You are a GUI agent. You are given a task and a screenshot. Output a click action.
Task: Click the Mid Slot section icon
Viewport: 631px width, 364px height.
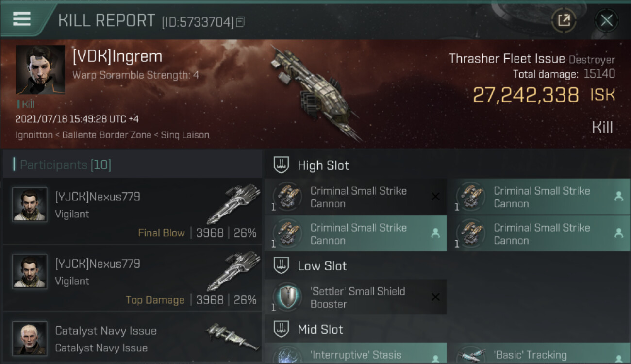click(x=282, y=329)
